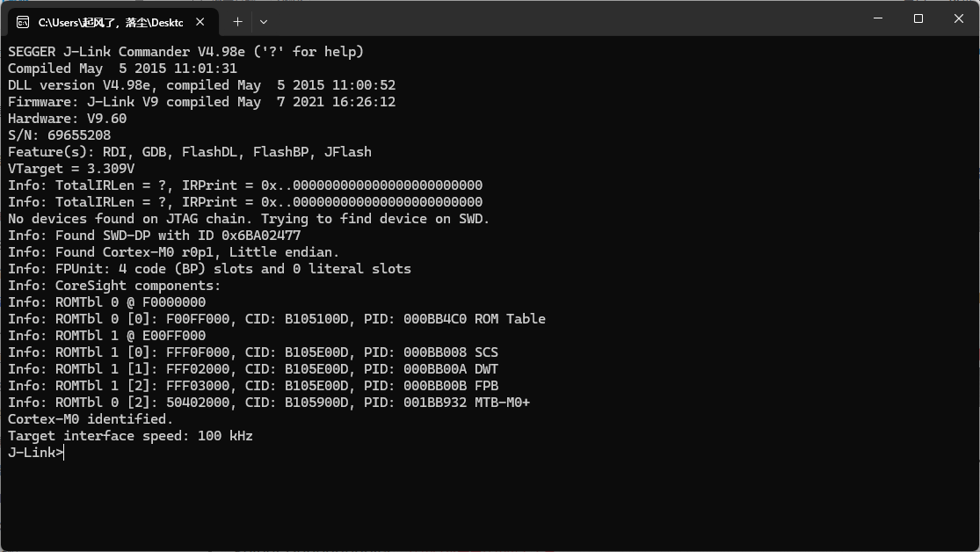Image resolution: width=980 pixels, height=552 pixels.
Task: Click the No devices found on JTAG chain message
Action: coord(249,218)
